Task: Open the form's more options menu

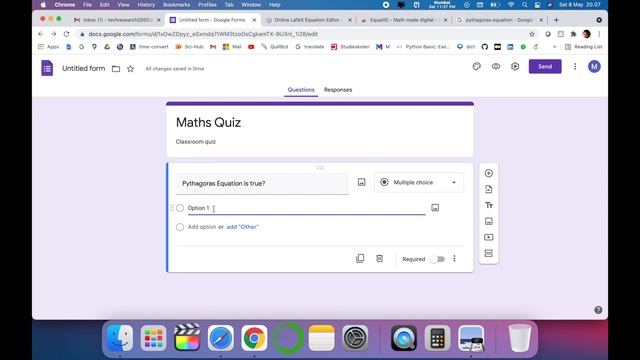Action: (x=575, y=67)
